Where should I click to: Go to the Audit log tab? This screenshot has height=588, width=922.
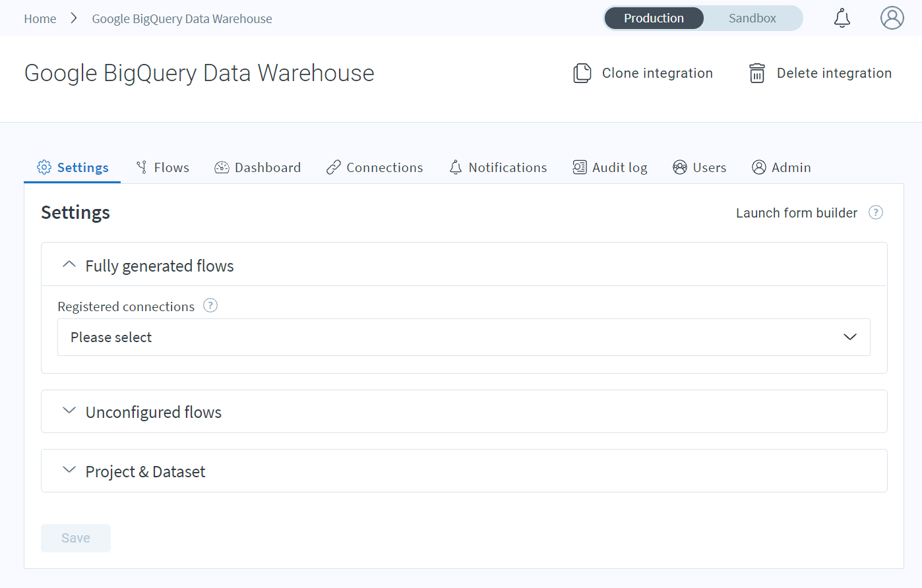pos(610,167)
